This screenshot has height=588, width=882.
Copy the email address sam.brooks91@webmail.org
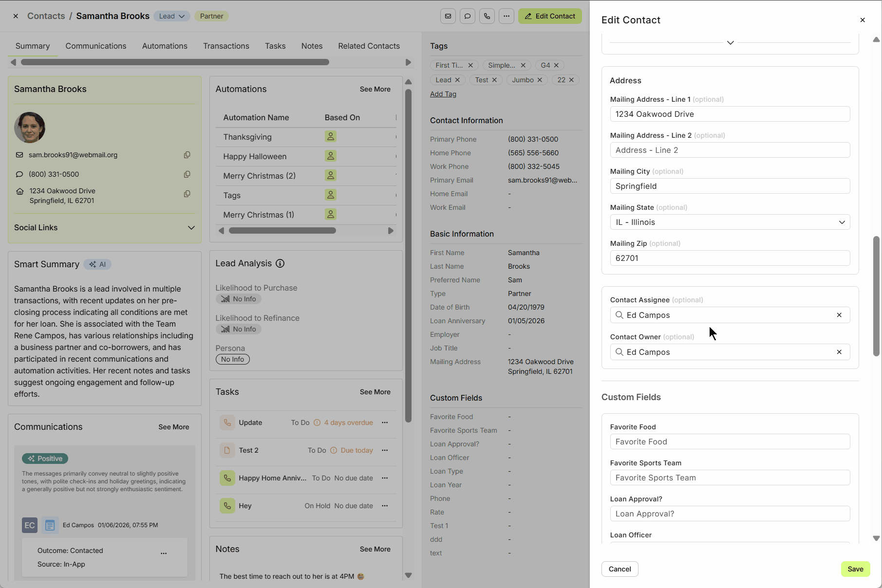[x=187, y=155]
